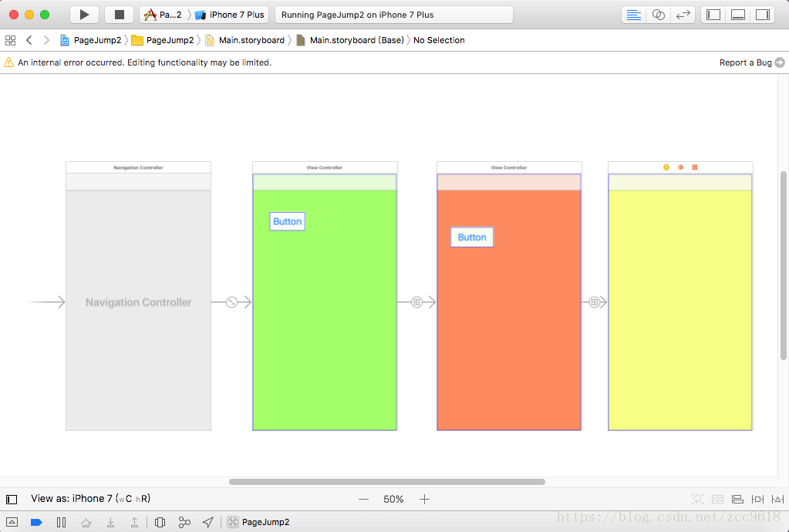Screen dimensions: 789x532
Task: Toggle the Document Outline panel
Action: point(12,500)
